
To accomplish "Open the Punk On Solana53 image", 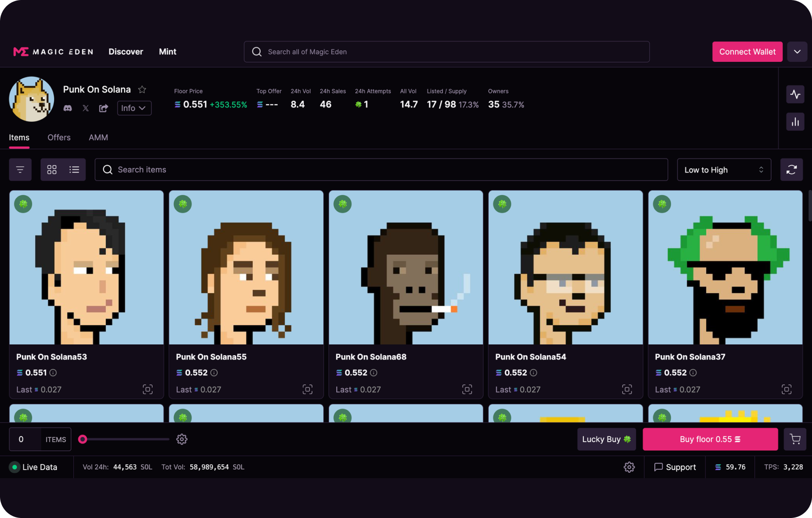I will [86, 268].
